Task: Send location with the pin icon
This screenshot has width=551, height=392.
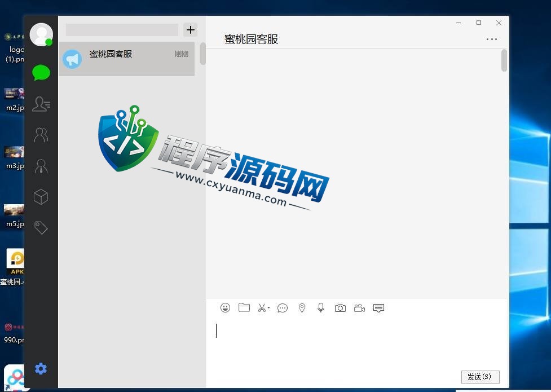Action: pos(302,308)
